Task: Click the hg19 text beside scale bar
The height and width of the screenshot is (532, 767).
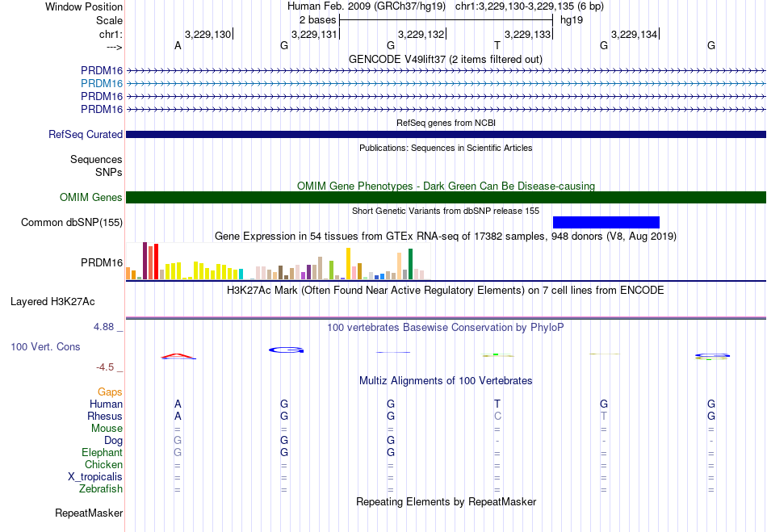Action: [x=572, y=20]
